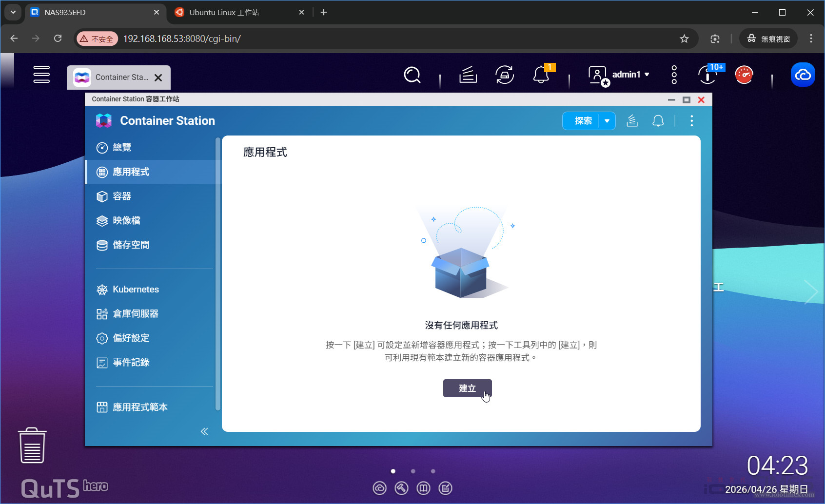
Task: Click the NAS desktop search magnifier
Action: click(412, 75)
